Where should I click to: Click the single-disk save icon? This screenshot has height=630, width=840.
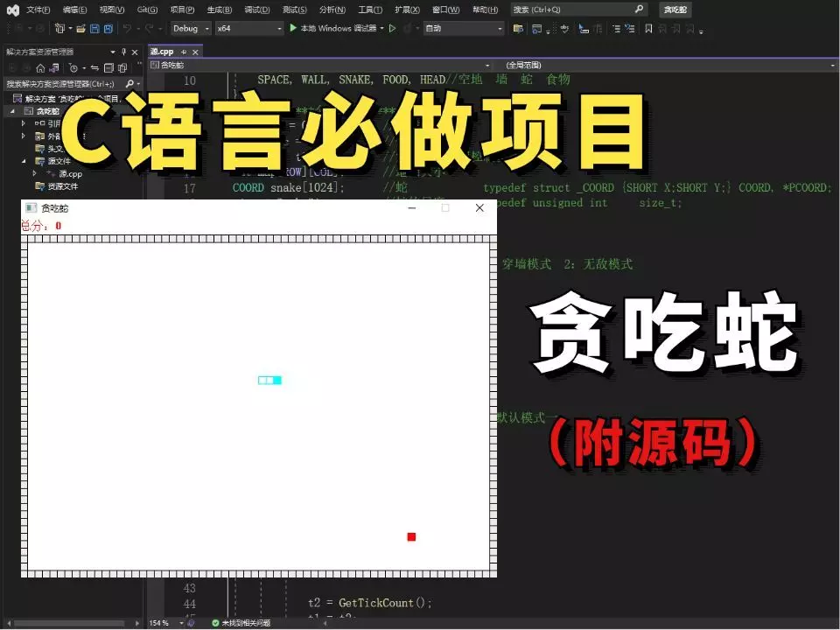(94, 28)
